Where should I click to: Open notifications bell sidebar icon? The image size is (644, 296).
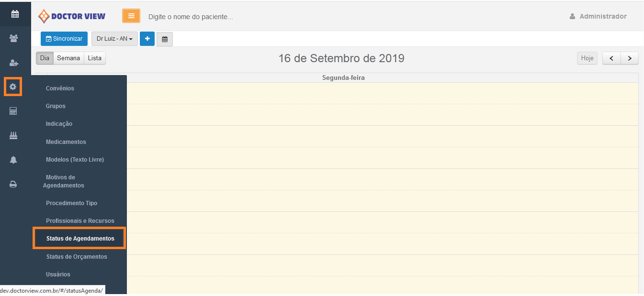coord(13,160)
